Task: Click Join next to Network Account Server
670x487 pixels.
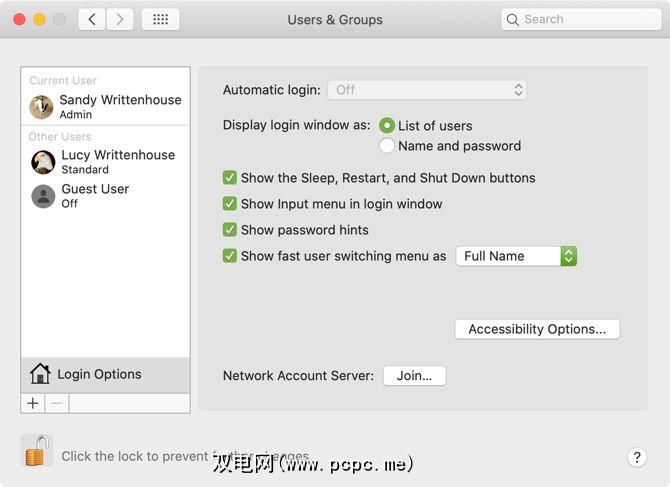Action: 414,376
